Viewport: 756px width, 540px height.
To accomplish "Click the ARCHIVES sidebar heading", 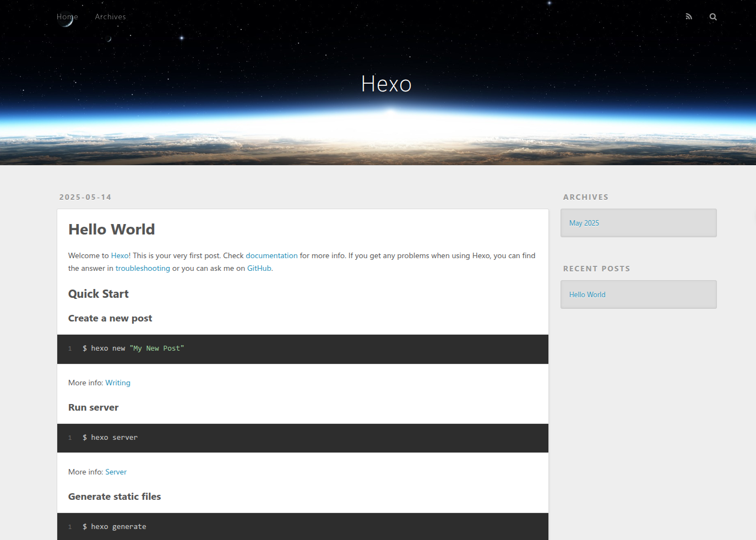I will tap(586, 197).
